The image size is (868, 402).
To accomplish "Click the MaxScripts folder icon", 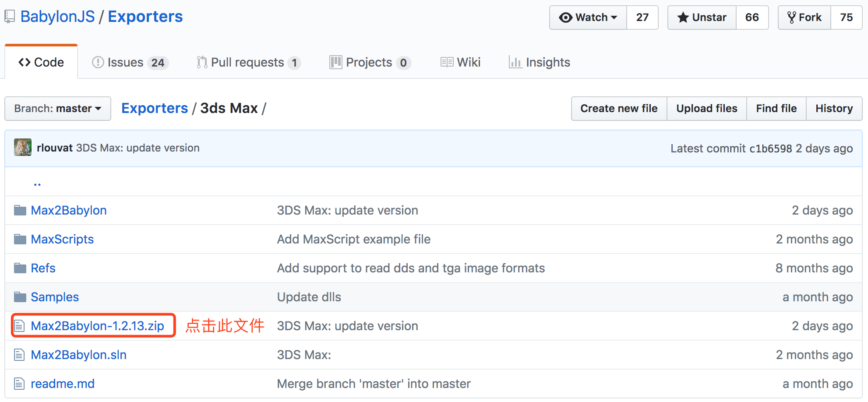I will [20, 240].
